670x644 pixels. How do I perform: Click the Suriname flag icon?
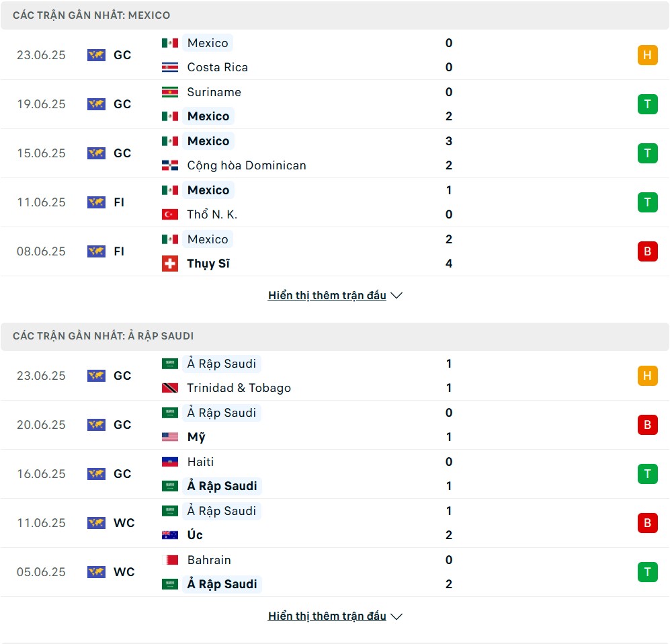[169, 92]
